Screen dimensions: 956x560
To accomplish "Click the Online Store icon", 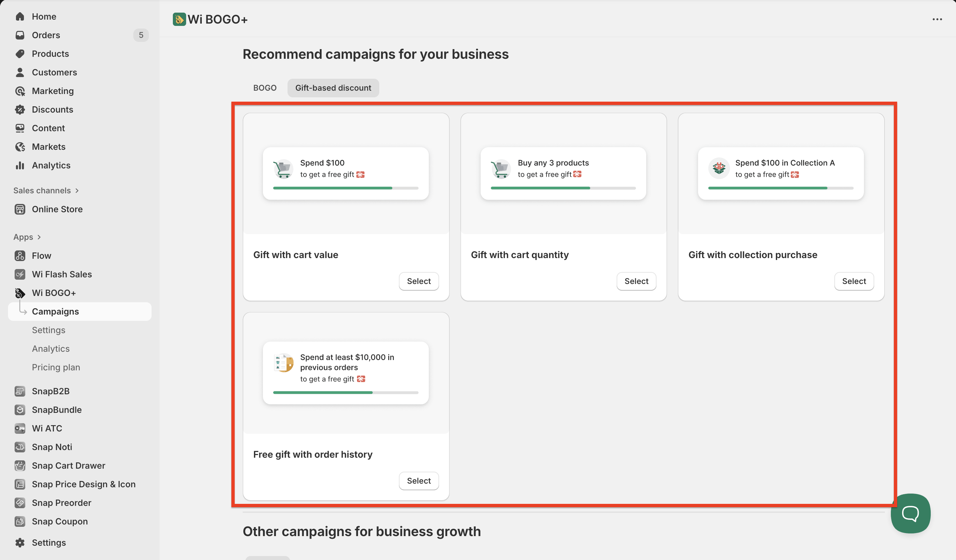I will click(x=20, y=209).
